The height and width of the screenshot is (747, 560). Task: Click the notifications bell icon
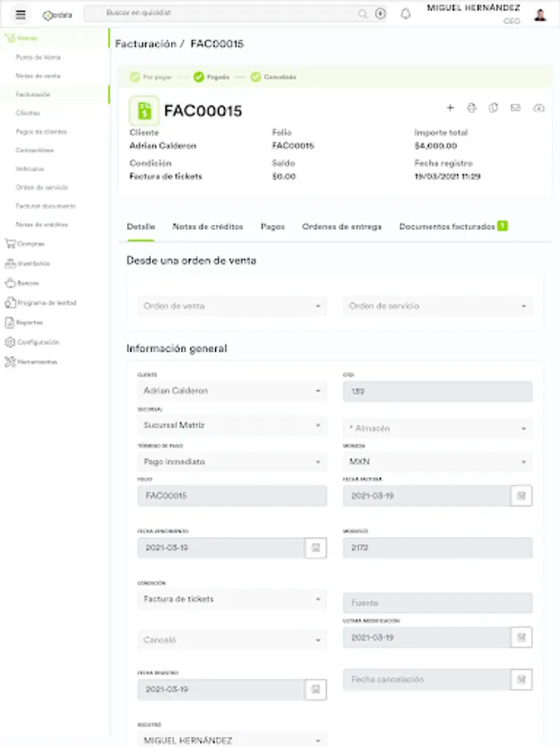tap(406, 14)
